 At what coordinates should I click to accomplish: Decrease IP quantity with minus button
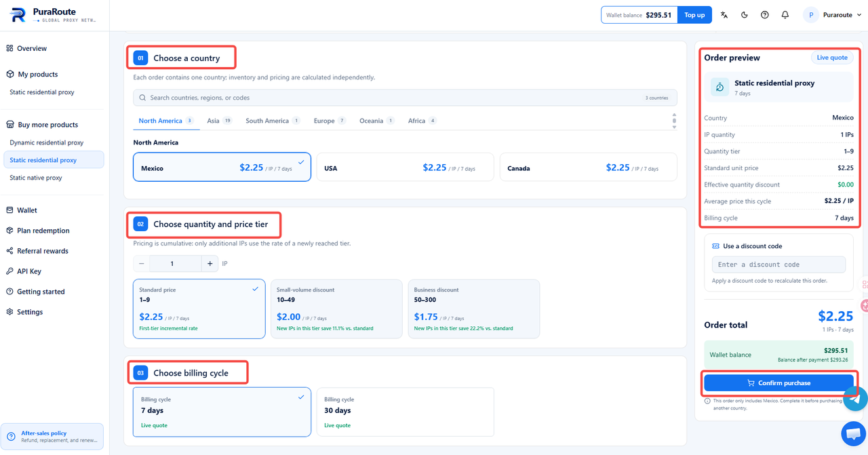pyautogui.click(x=142, y=263)
